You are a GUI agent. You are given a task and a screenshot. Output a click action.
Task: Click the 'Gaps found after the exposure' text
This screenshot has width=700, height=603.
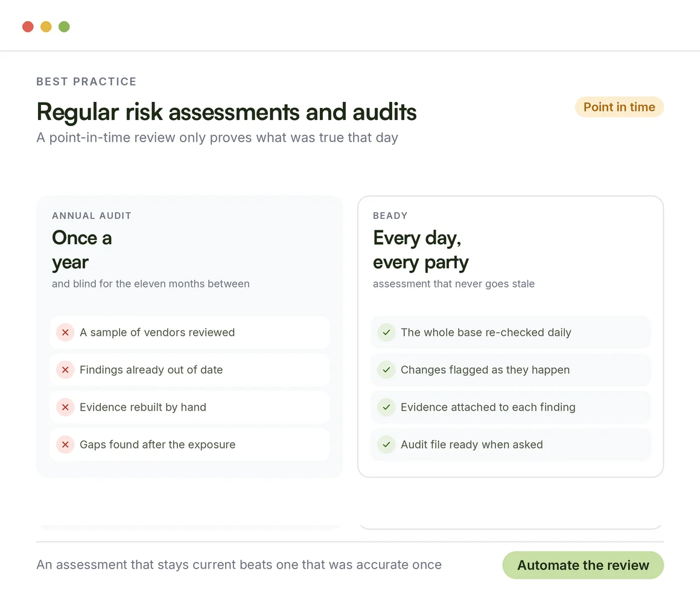(157, 444)
